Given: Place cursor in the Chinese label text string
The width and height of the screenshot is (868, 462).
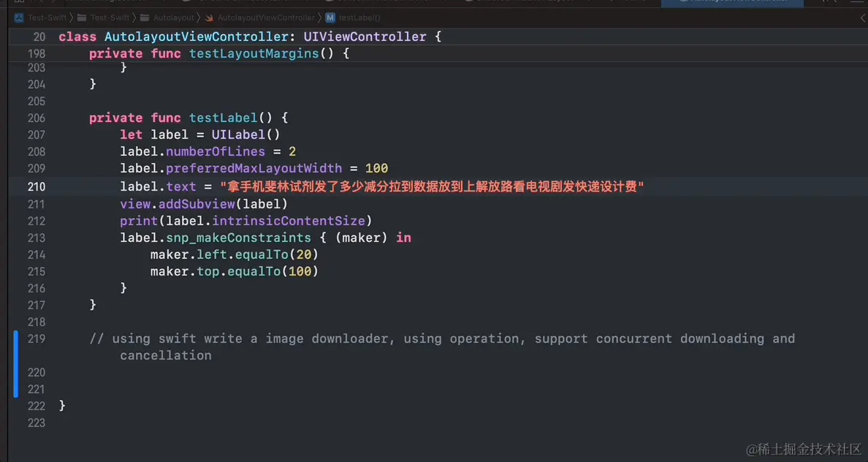Looking at the screenshot, I should click(431, 187).
